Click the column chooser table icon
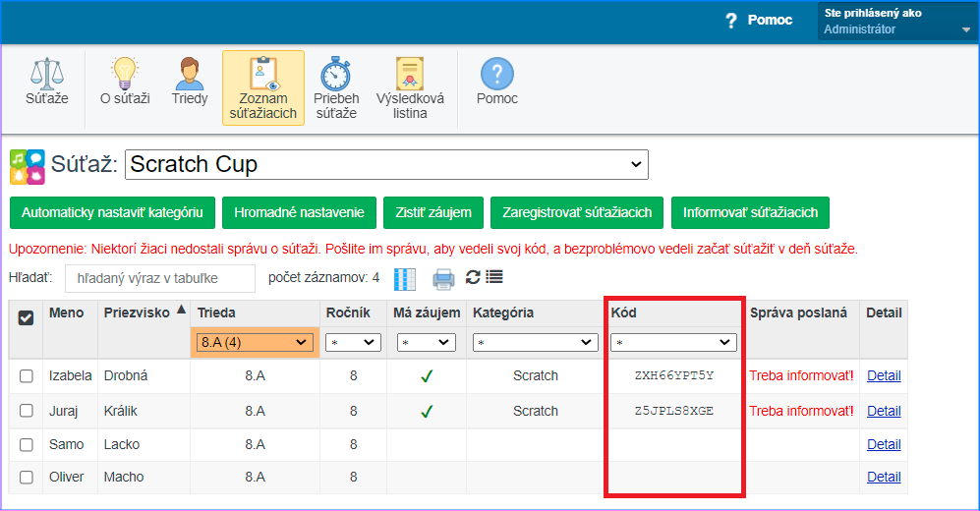 tap(405, 279)
